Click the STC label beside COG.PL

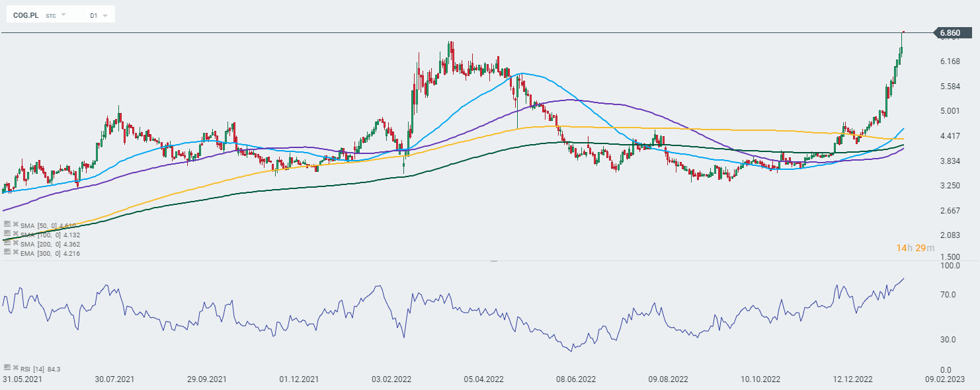(x=51, y=15)
